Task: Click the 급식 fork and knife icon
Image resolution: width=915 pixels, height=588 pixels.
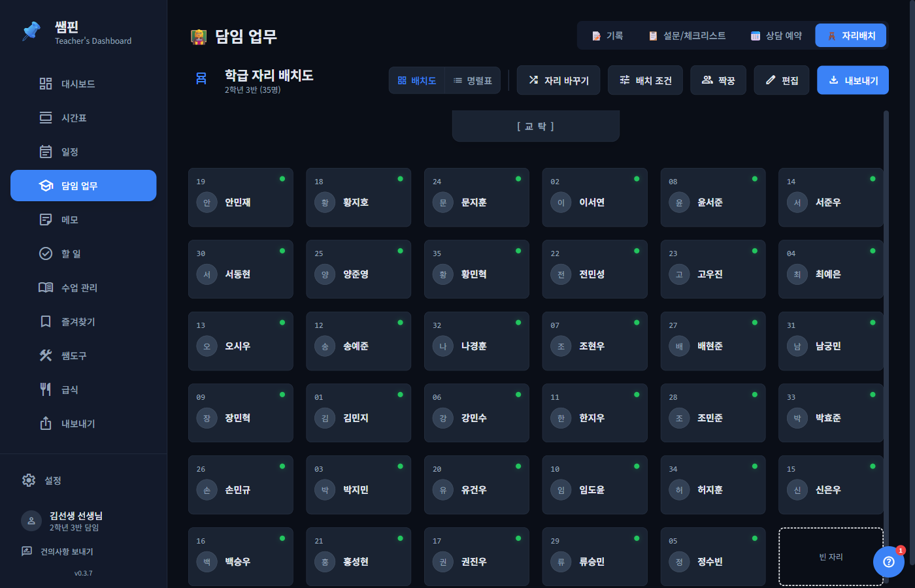Action: point(46,389)
